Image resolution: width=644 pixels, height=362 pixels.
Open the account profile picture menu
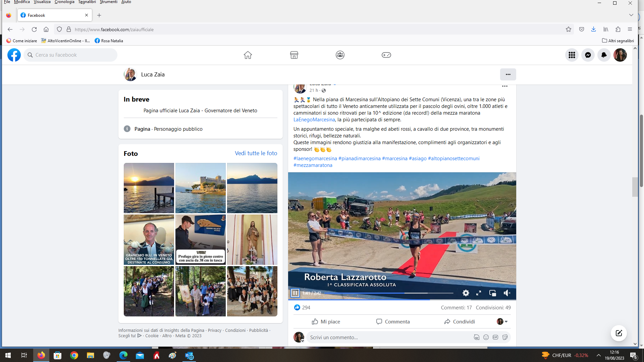(620, 55)
